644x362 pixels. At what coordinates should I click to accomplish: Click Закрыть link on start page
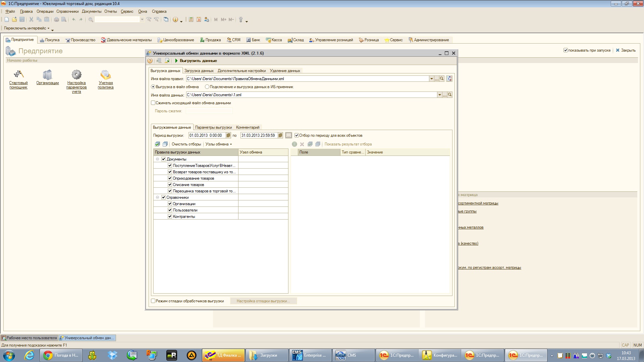coord(626,50)
